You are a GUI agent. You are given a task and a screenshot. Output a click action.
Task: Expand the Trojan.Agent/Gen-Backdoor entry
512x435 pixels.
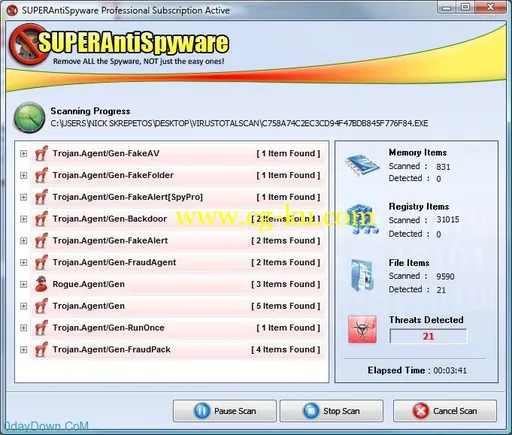click(23, 219)
